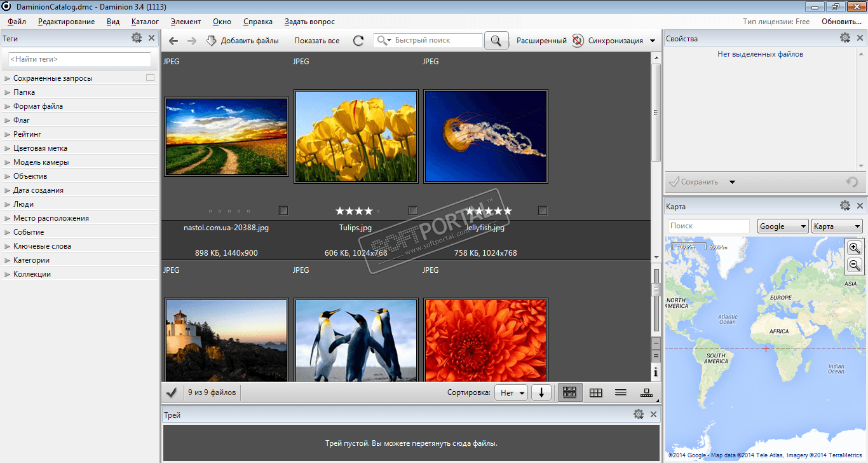Open the Сохранить dropdown arrow
This screenshot has height=463, width=868.
[732, 183]
